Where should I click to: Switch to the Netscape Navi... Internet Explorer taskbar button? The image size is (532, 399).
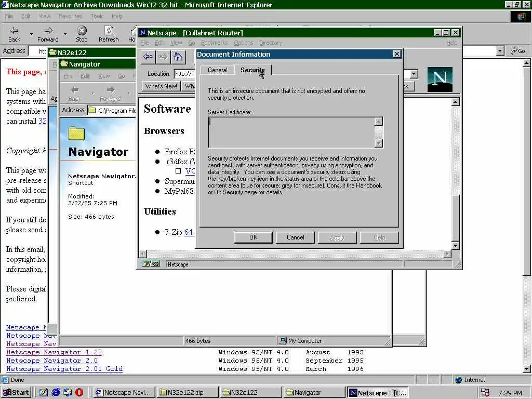coord(124,393)
